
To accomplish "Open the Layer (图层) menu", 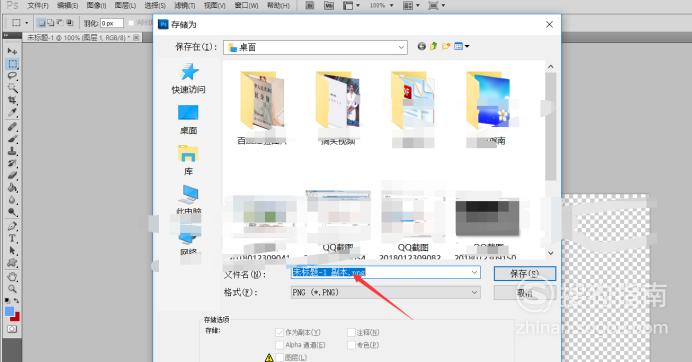I will click(x=125, y=6).
